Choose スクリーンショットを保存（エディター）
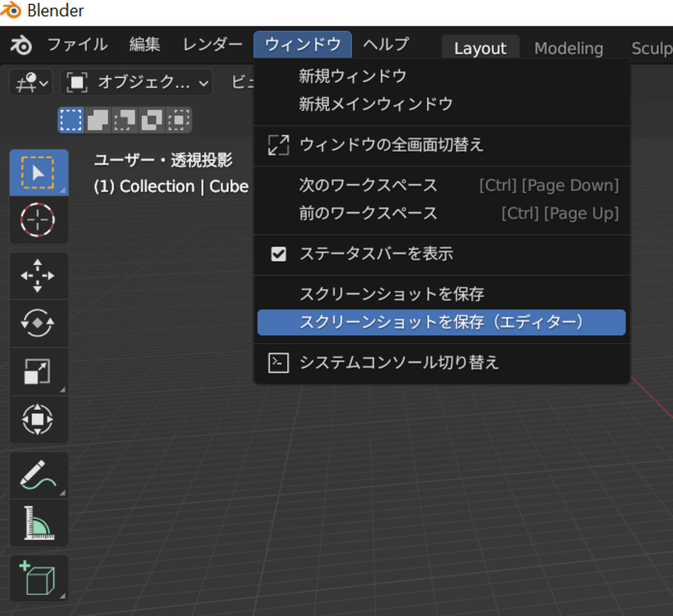The height and width of the screenshot is (616, 673). (441, 322)
